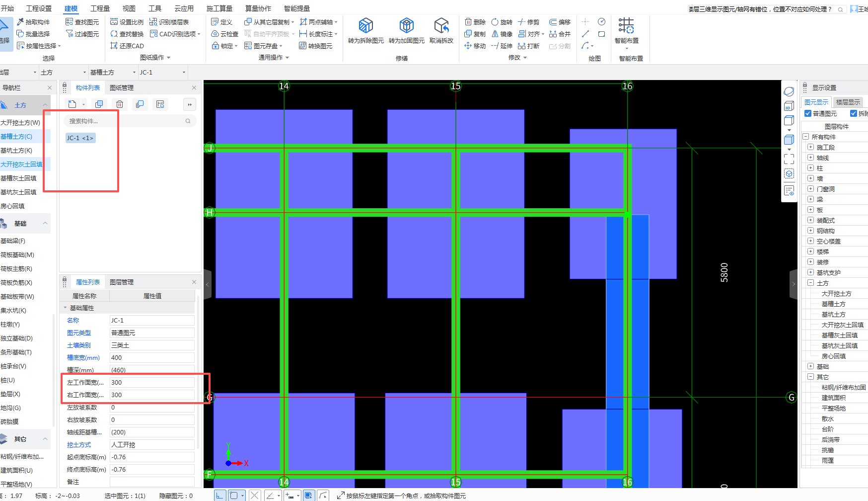Image resolution: width=868 pixels, height=501 pixels.
Task: Open the 基槽土方 component type dropdown
Action: [x=134, y=72]
